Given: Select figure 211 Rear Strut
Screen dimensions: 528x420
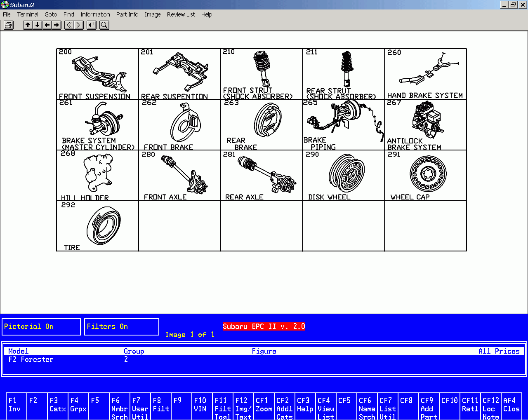Looking at the screenshot, I should coord(344,74).
